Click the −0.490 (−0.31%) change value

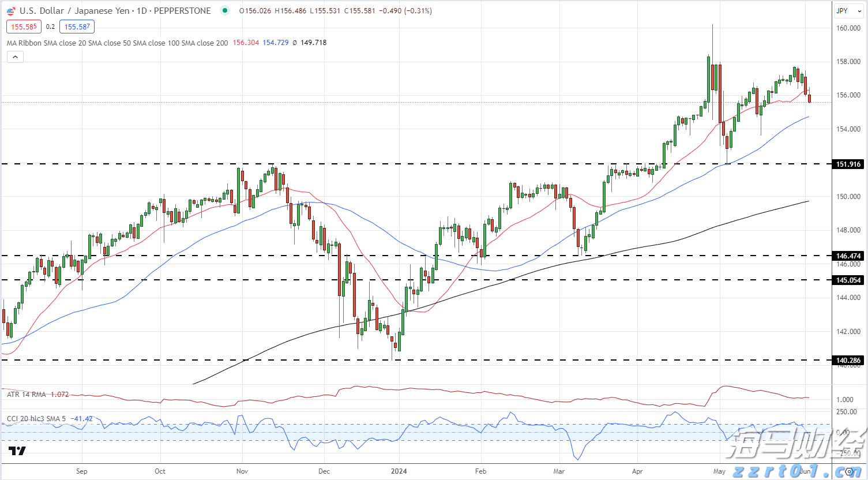click(405, 11)
